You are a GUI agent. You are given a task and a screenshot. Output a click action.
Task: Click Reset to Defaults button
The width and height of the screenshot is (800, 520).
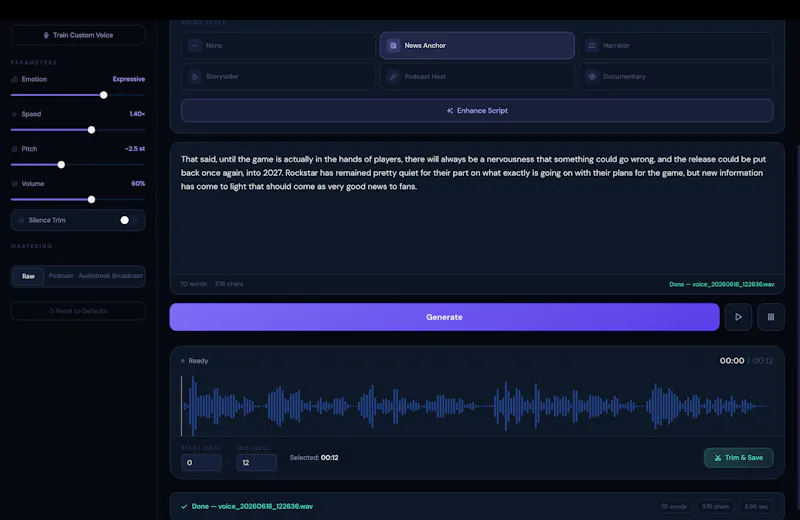pos(78,311)
